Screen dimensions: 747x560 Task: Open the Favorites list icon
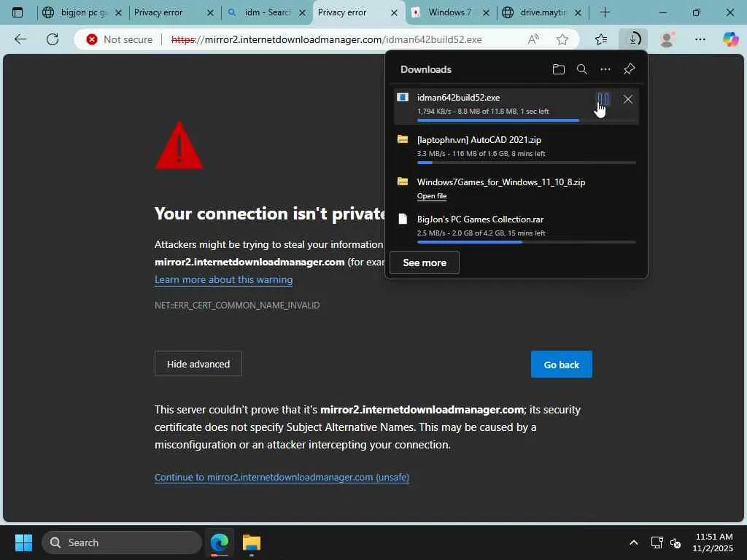point(601,39)
